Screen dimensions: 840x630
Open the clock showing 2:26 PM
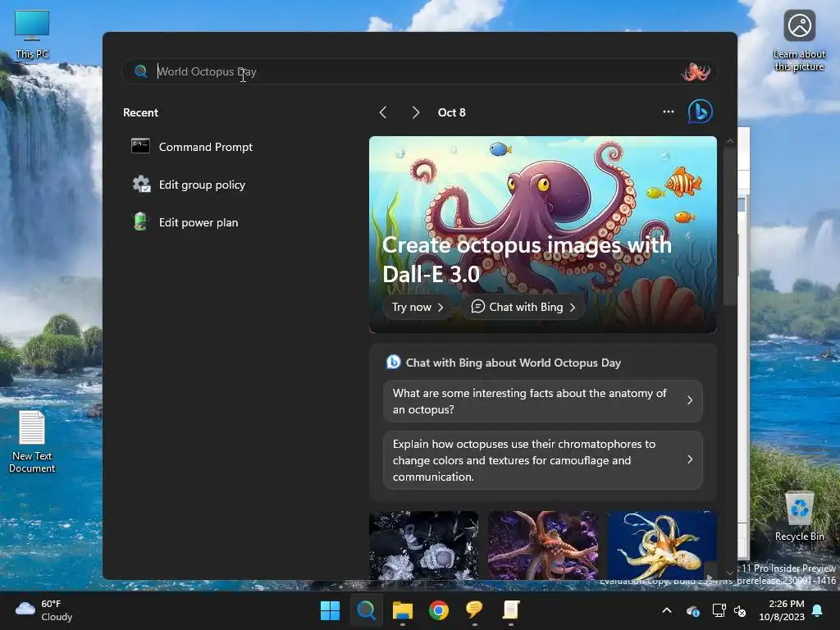point(782,610)
